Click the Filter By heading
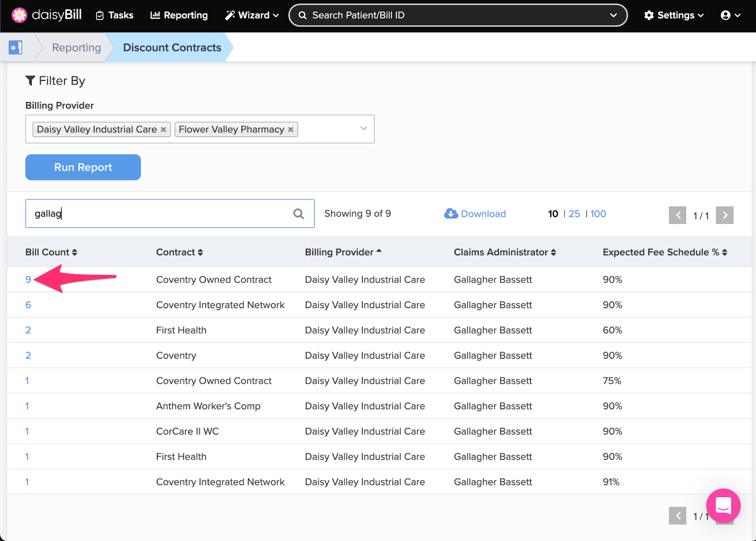This screenshot has width=756, height=541. [55, 81]
